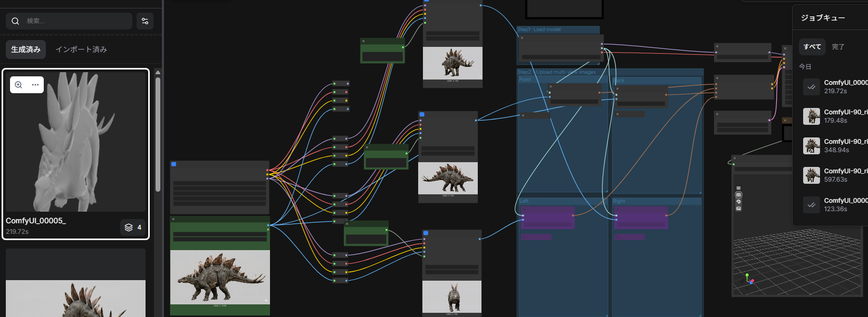This screenshot has width=868, height=317.
Task: Click the layers stack icon showing 4
Action: pyautogui.click(x=129, y=227)
